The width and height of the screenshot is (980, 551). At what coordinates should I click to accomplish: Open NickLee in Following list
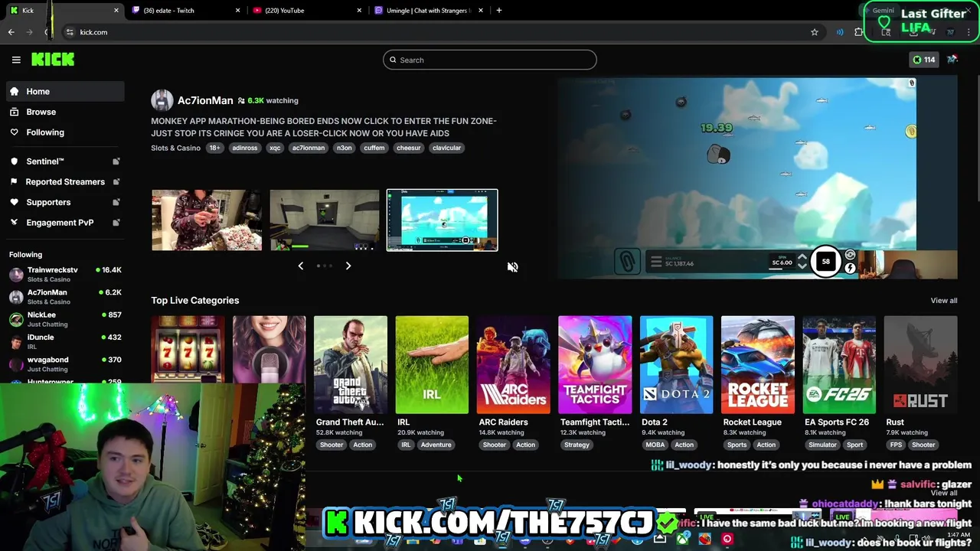[x=65, y=319]
